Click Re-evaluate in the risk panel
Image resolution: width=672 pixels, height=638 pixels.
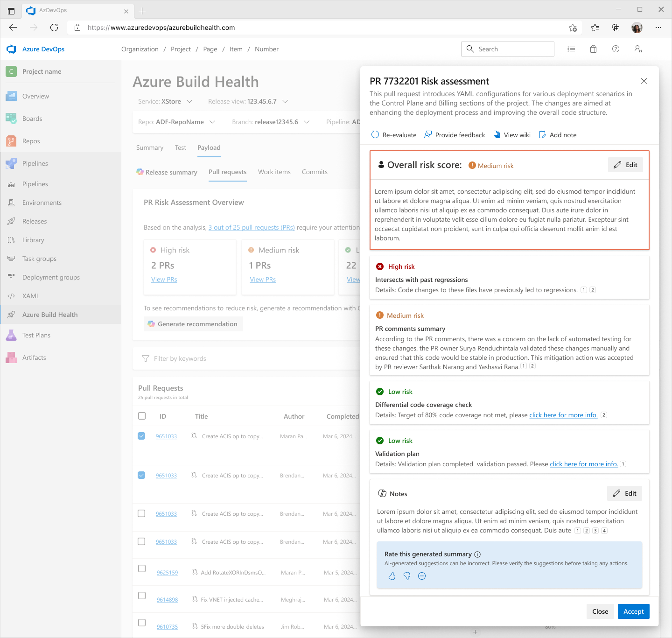394,135
